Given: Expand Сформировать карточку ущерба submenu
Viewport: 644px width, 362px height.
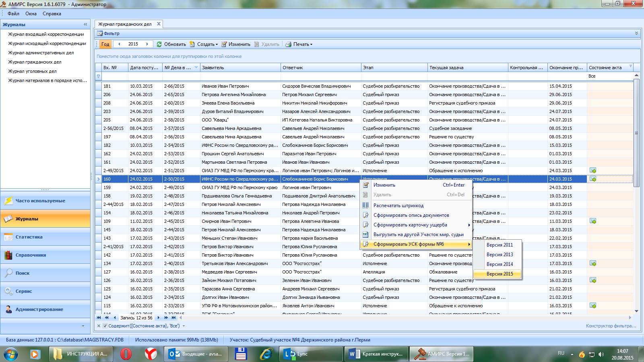Looking at the screenshot, I should point(469,225).
